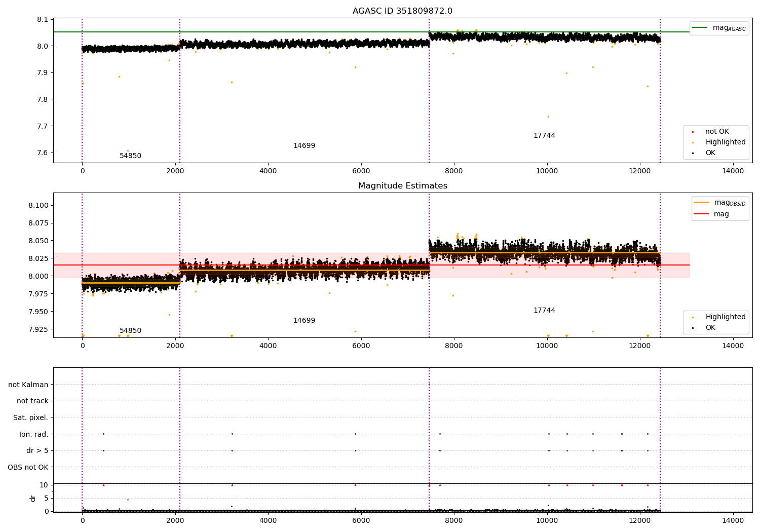Click obsid label '14699' in Magnitude Estimates plot
This screenshot has width=760, height=532.
(304, 320)
